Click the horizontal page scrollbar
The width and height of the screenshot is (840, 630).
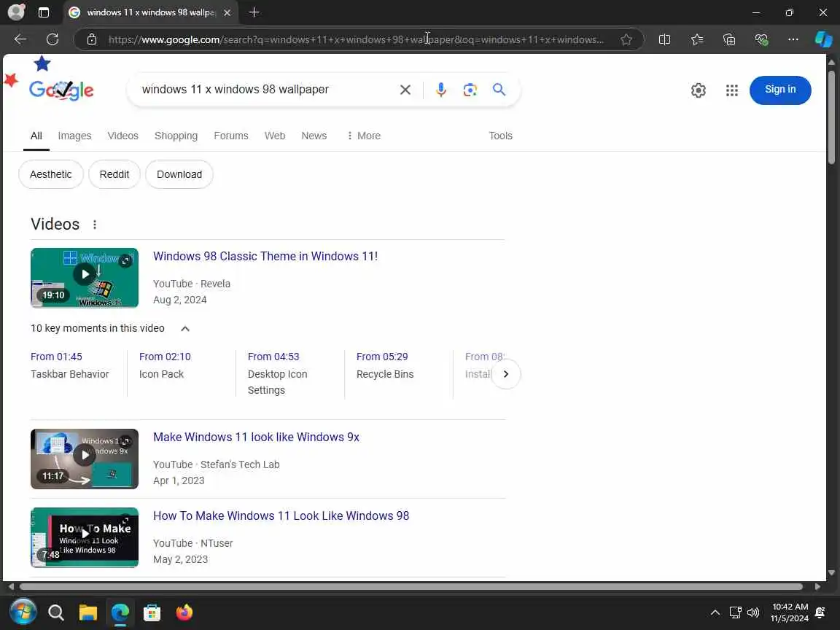pos(411,586)
